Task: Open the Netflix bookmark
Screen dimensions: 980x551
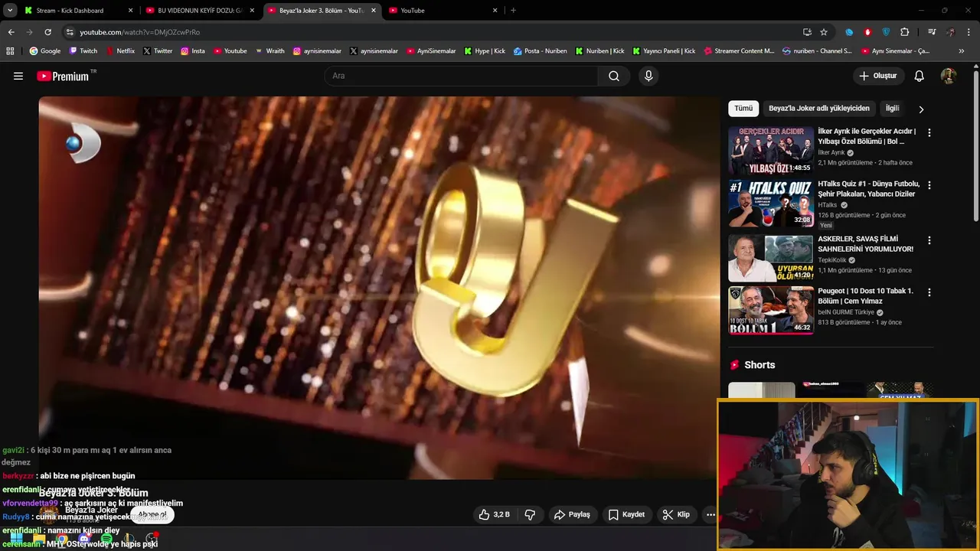Action: (119, 51)
